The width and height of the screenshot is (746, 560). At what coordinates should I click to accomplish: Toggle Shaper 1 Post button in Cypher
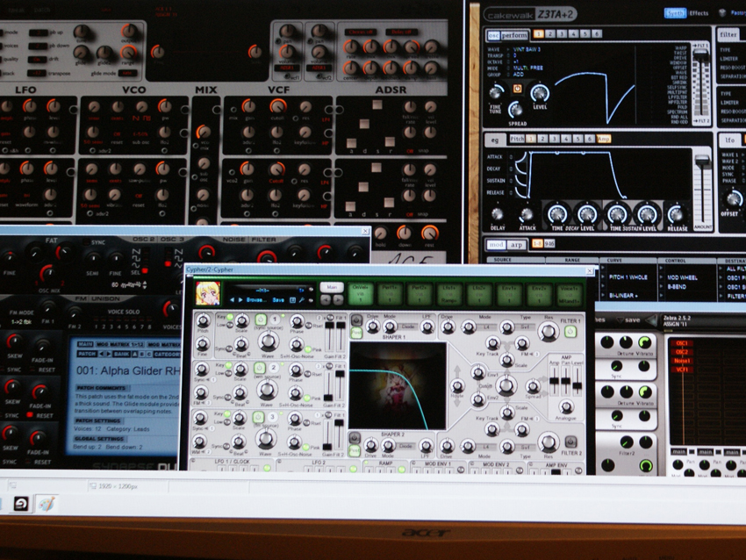pos(355,333)
